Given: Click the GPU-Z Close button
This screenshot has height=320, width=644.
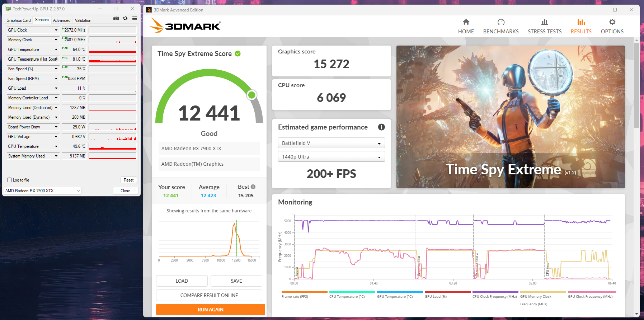Looking at the screenshot, I should 125,191.
